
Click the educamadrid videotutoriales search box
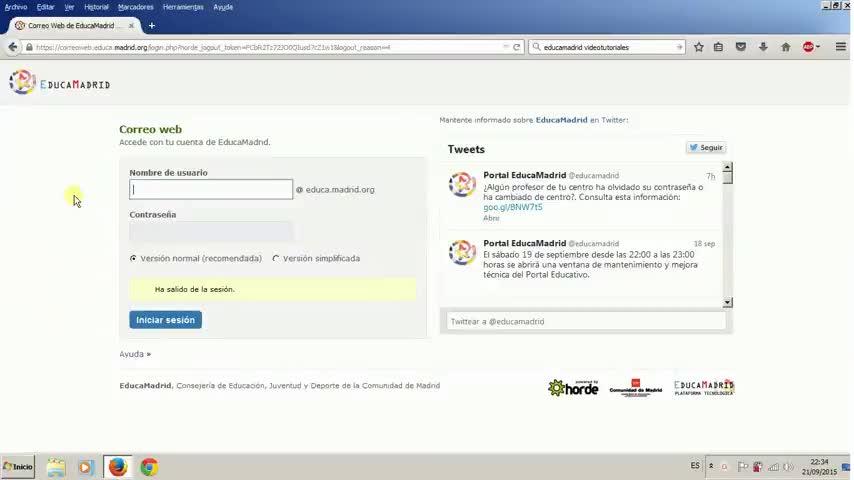coord(607,47)
